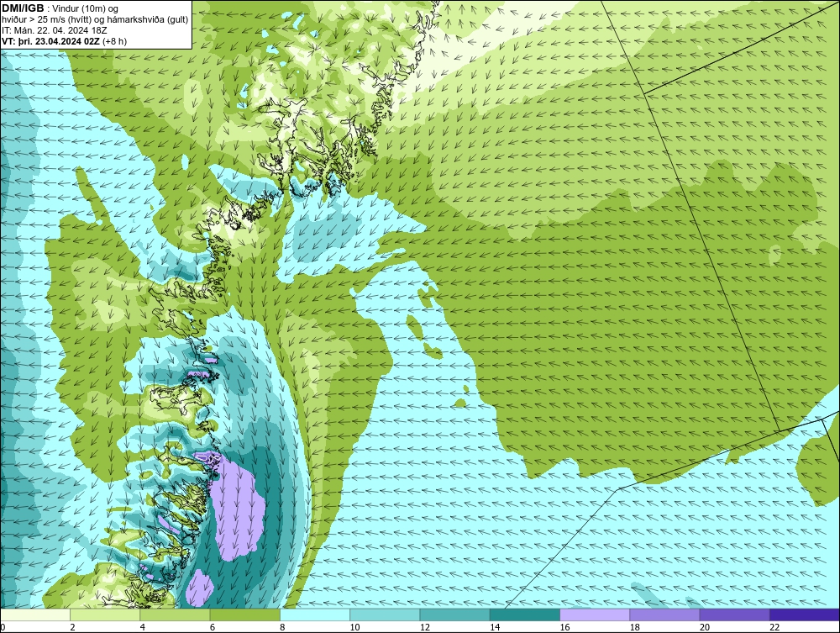
Task: Click the 14–16 m/s dark teal legend swatch
Action: [x=524, y=615]
